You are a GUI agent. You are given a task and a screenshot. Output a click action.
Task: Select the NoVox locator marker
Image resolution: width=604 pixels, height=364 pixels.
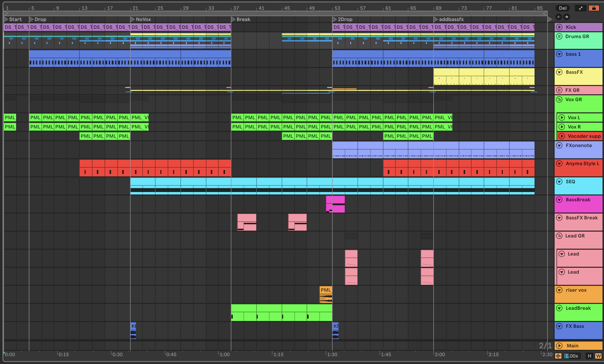[x=132, y=19]
